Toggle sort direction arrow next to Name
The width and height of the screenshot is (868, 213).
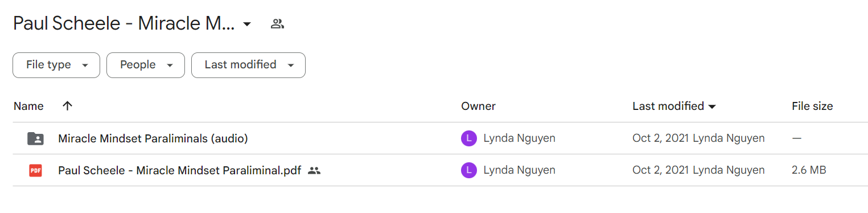click(x=67, y=106)
